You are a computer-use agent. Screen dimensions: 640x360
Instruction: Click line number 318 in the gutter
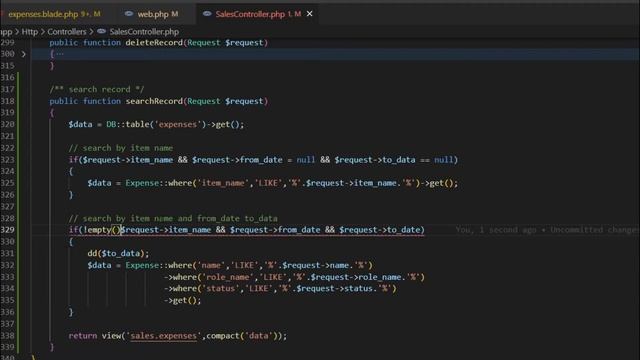coord(7,101)
